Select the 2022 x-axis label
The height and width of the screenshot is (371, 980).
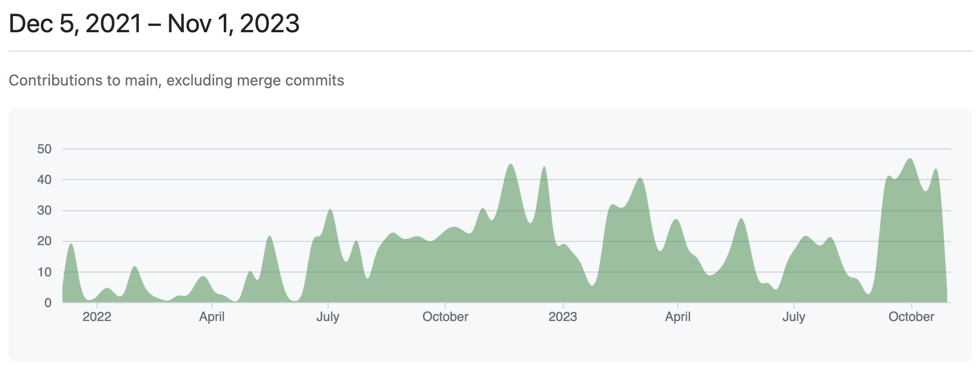click(x=97, y=317)
